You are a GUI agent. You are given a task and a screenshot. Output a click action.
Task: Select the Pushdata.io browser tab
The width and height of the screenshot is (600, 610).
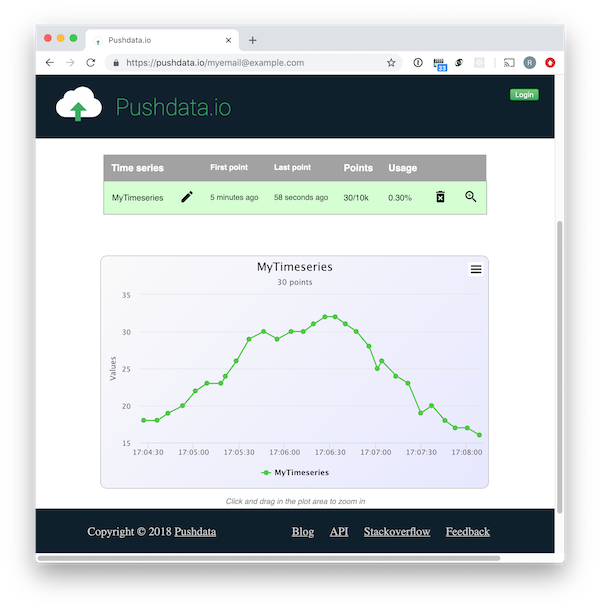pos(162,40)
